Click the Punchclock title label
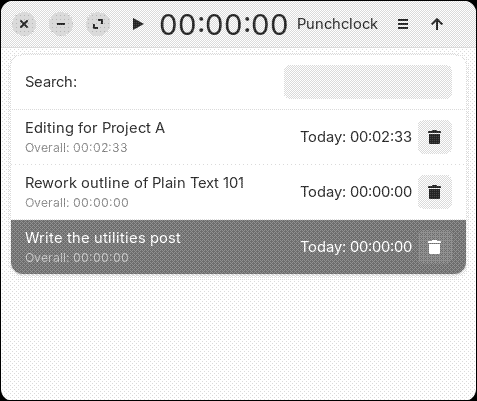Image resolution: width=477 pixels, height=401 pixels. click(x=337, y=24)
